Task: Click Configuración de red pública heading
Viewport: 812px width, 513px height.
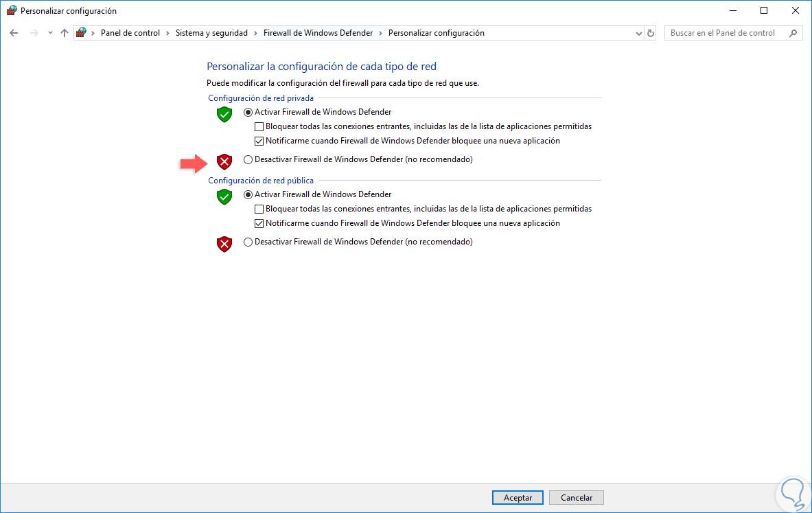Action: click(260, 181)
